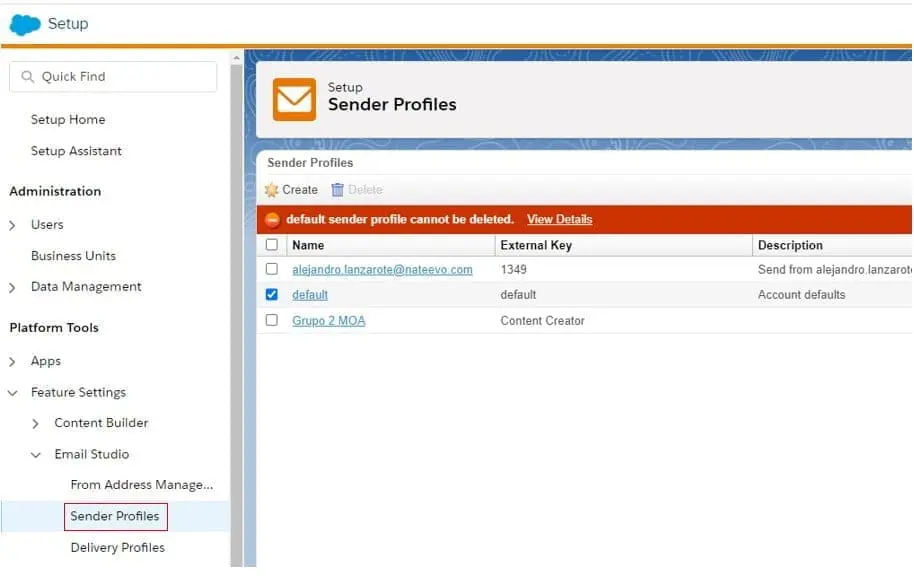The height and width of the screenshot is (577, 914).
Task: Click the red error icon in banner
Action: pos(273,220)
